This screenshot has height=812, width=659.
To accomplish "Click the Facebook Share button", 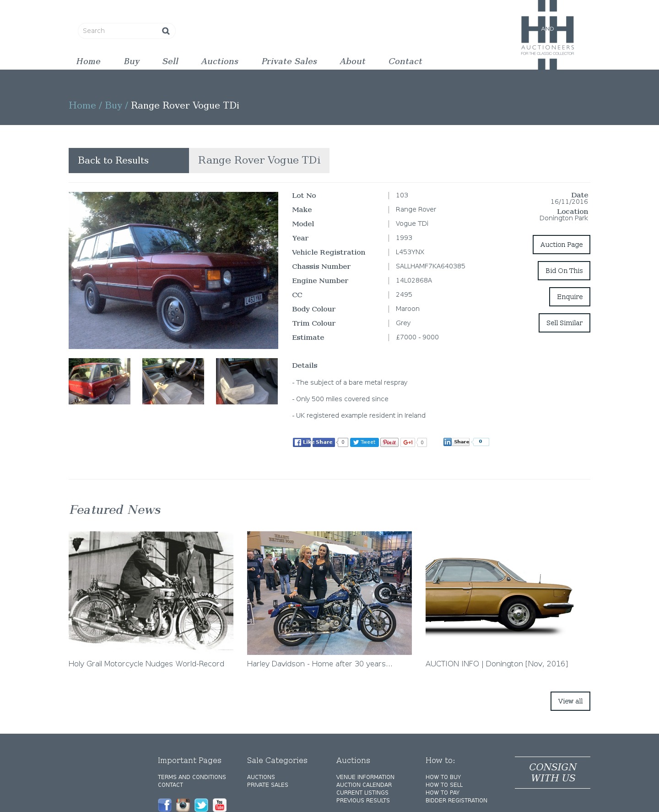I will click(324, 442).
